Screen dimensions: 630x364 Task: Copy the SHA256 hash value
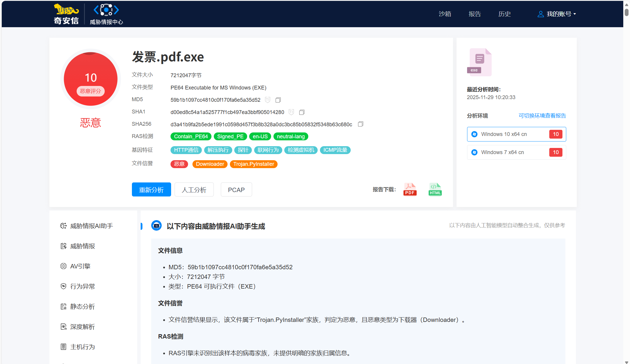click(x=360, y=124)
